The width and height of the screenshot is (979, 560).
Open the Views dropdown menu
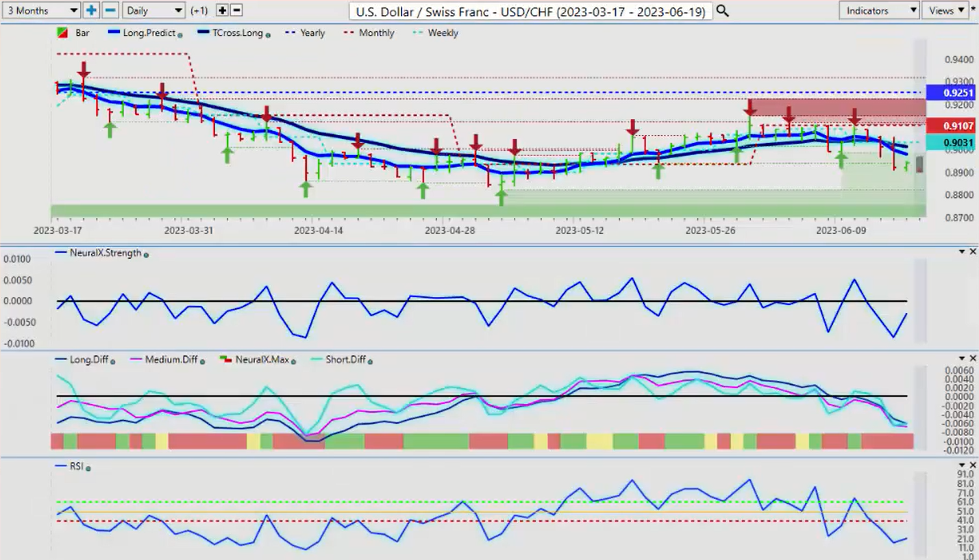pos(945,10)
